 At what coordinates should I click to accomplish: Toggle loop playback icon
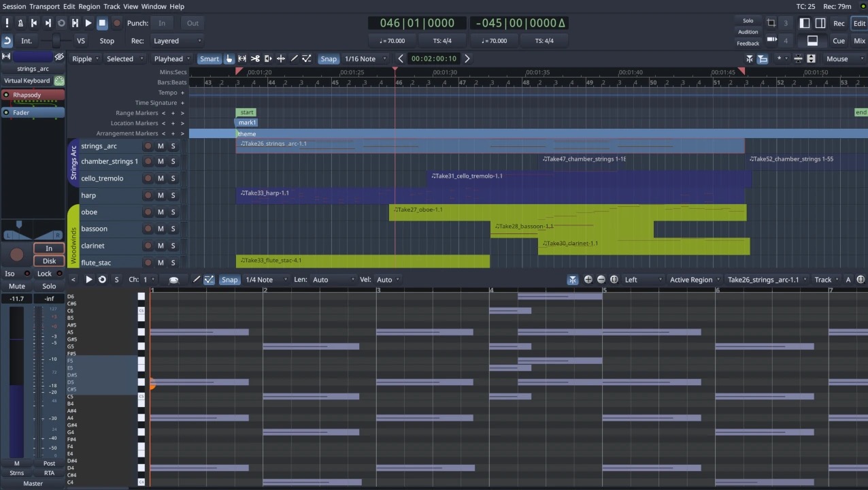(x=61, y=23)
